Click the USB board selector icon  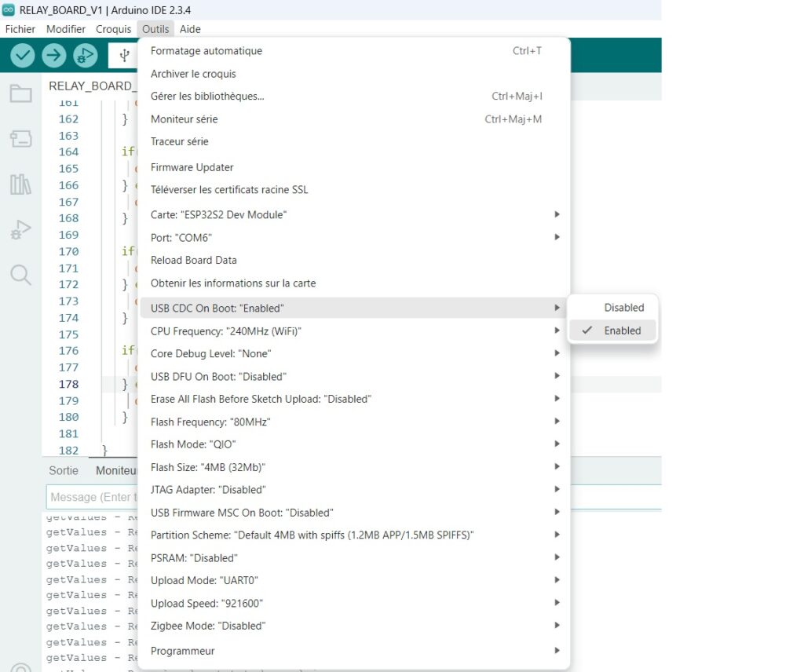[x=124, y=55]
